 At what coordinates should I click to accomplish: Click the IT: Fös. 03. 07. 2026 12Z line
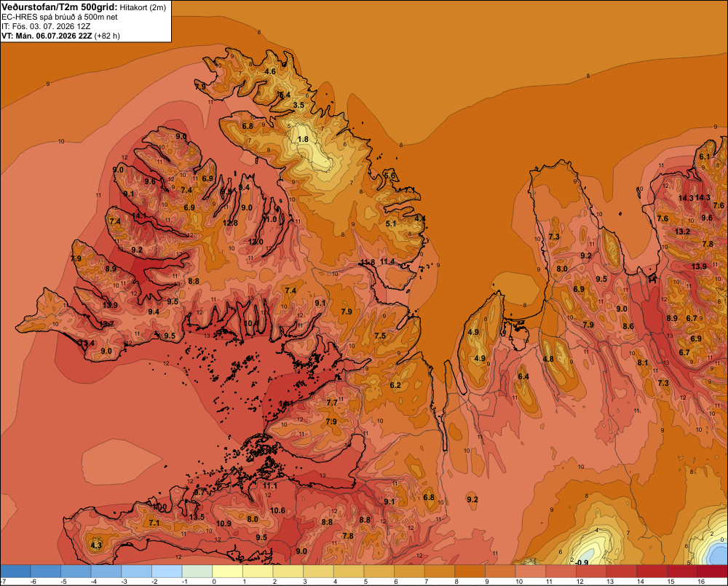46,26
